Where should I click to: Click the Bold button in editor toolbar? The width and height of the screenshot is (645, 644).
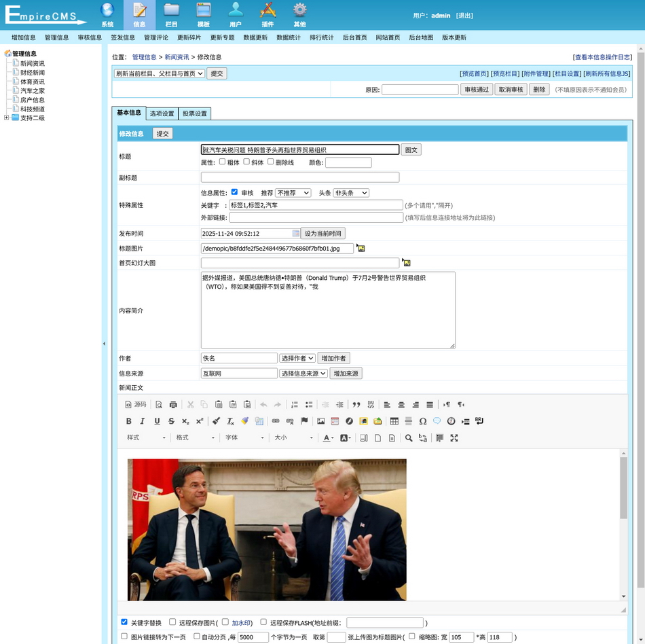pos(129,421)
